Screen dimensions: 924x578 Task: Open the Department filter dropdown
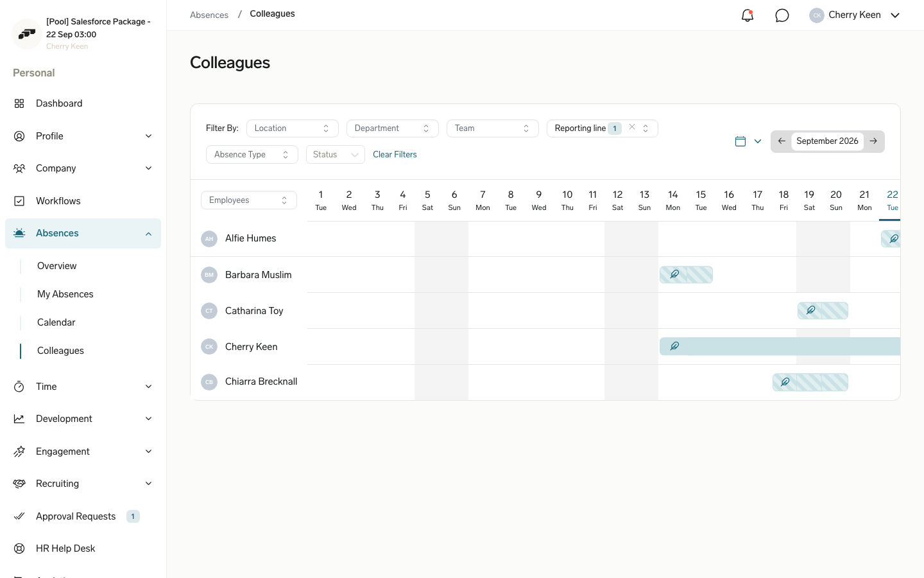coord(393,128)
